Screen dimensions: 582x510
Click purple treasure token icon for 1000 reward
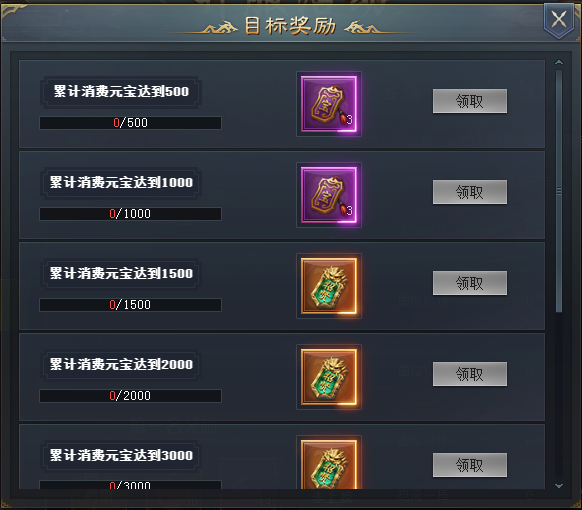tap(329, 195)
